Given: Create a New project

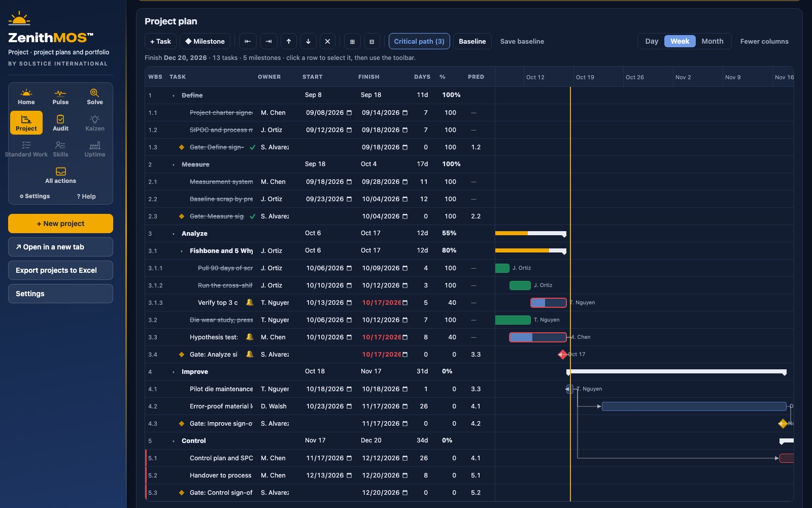Looking at the screenshot, I should coord(60,224).
